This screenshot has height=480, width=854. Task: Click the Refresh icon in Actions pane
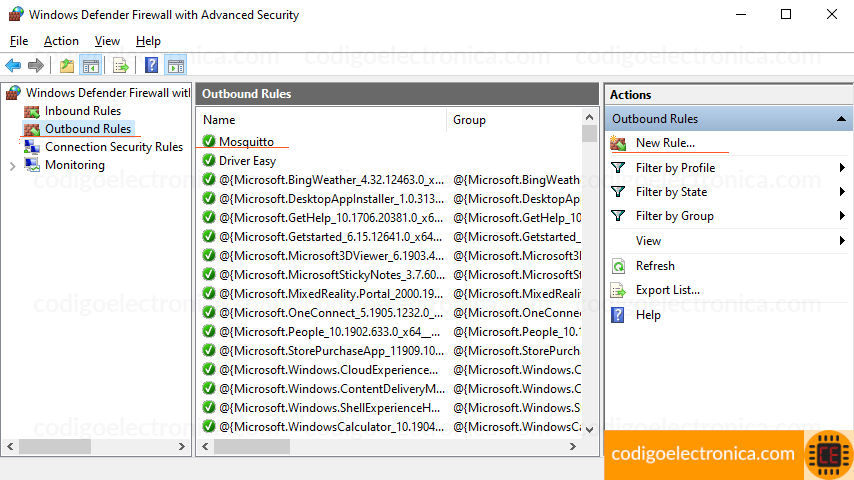pos(618,266)
